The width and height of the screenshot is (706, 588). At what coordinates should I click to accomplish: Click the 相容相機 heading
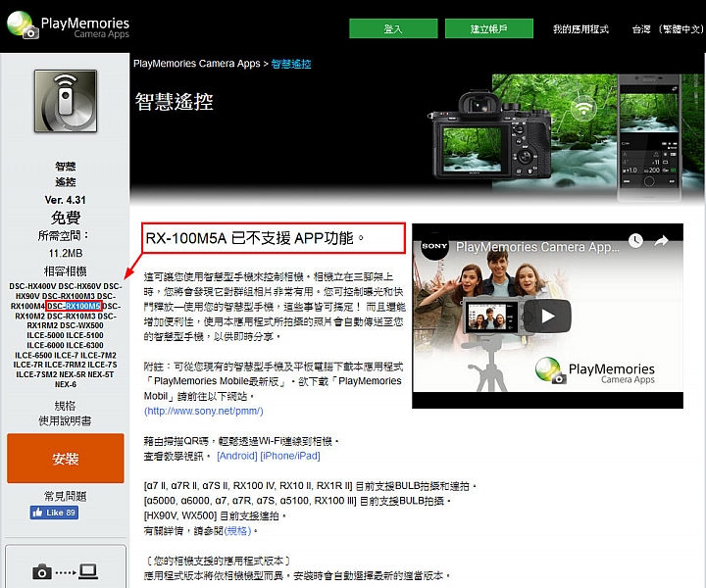click(66, 271)
